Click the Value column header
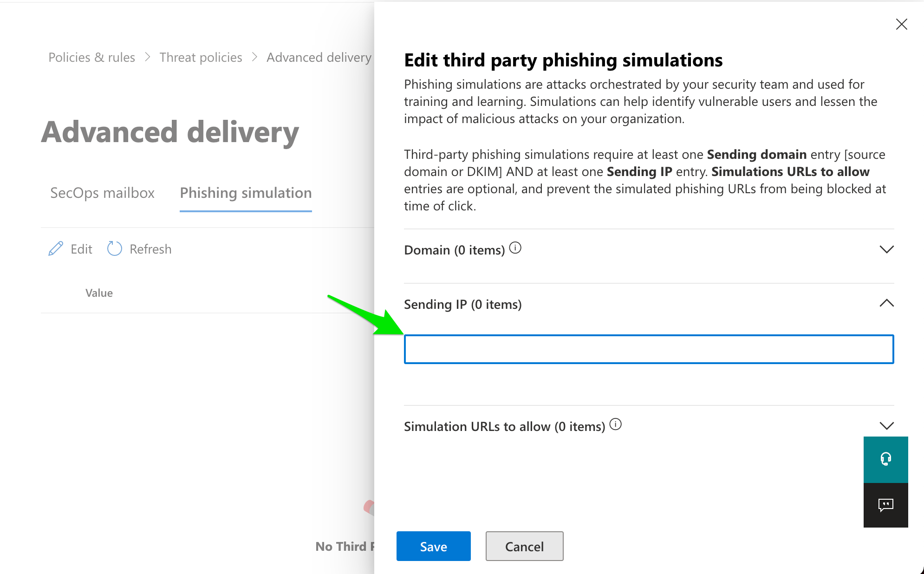Screen dimensions: 924x574 [x=99, y=293]
